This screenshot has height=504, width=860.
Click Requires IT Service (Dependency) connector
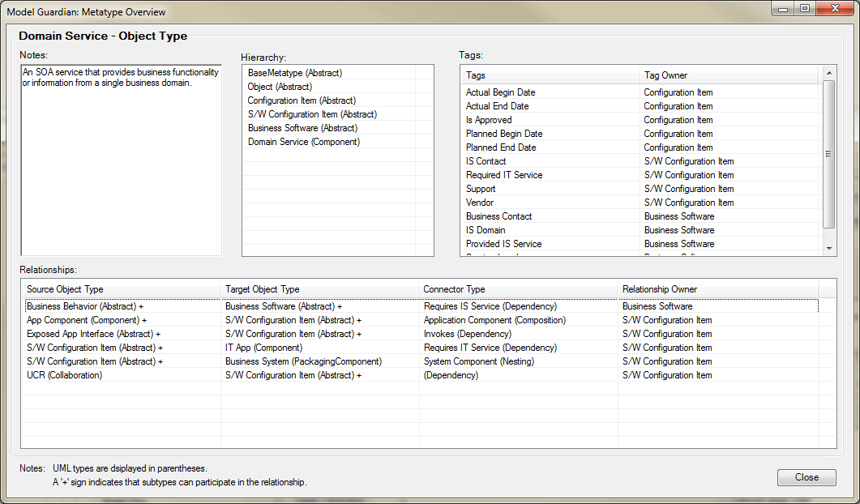(490, 347)
